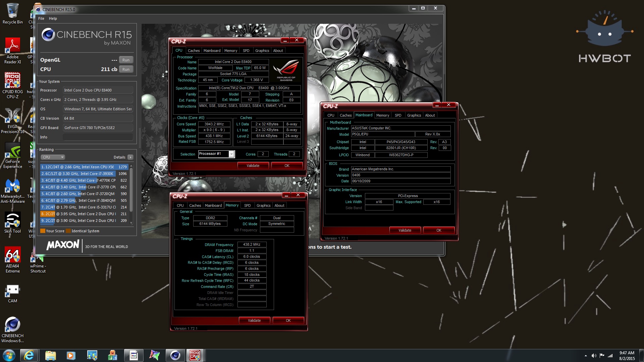
Task: Open the File menu in Cinebench
Action: click(41, 18)
